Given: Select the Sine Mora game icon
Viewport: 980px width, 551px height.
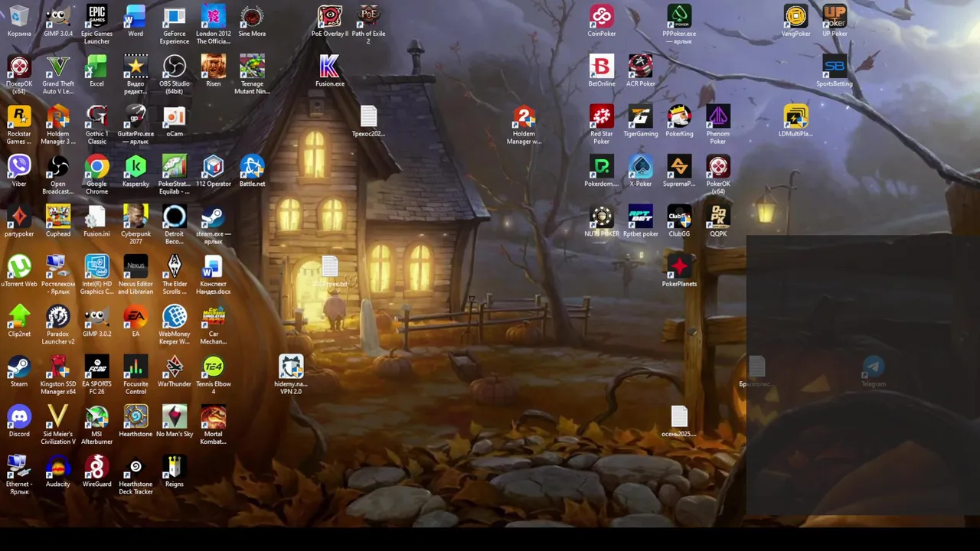Looking at the screenshot, I should click(252, 21).
